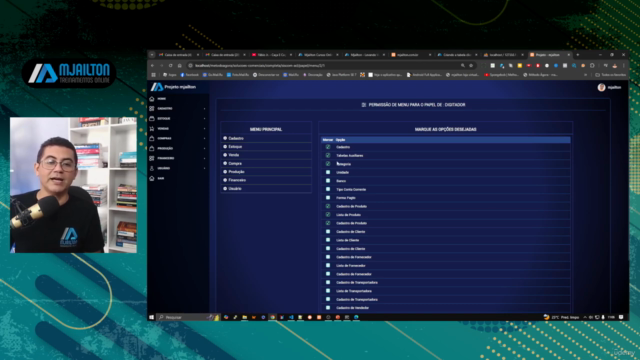Check the Lista de Fornecedor checkbox
Screen dimensions: 640x360
click(328, 265)
